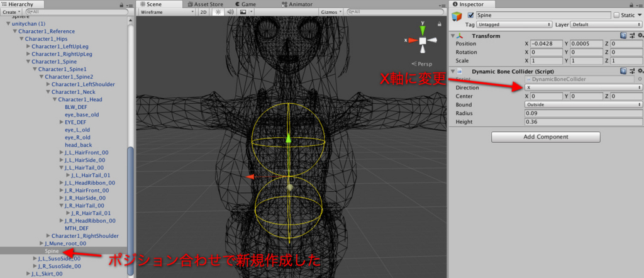Click the scene effects image icon
Screen dimensions: 644x278
click(243, 12)
